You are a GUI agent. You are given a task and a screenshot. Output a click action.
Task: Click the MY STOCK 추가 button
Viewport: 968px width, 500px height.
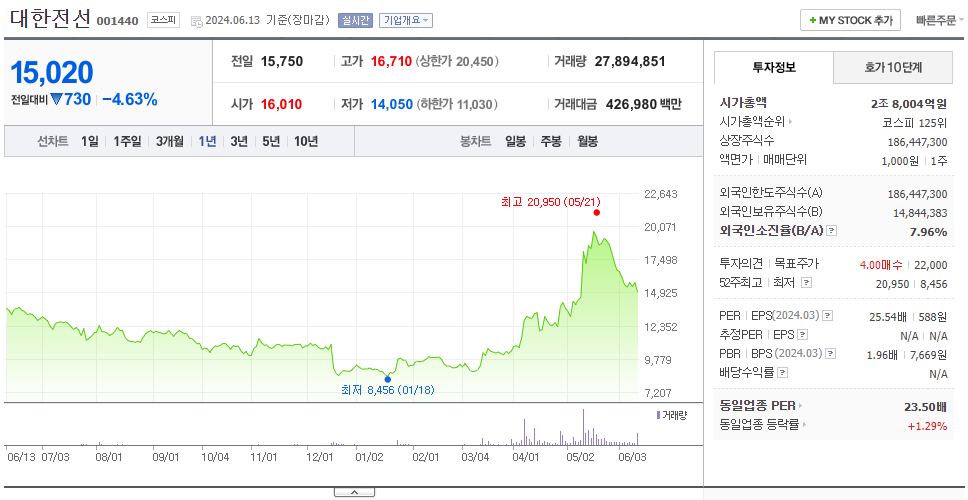click(851, 20)
